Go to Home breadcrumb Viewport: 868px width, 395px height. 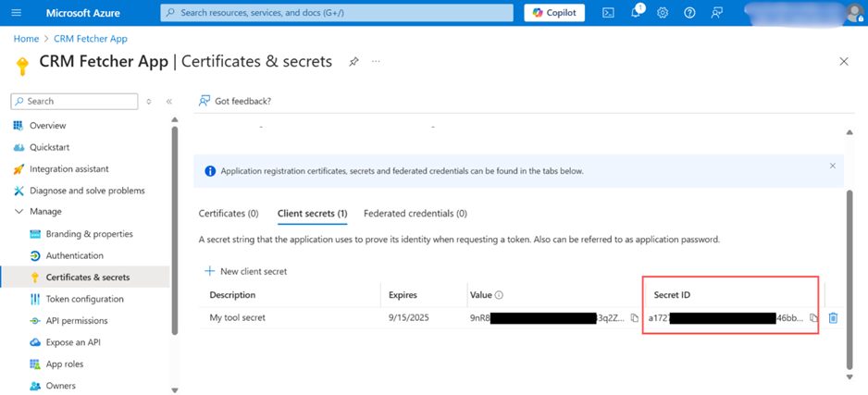26,39
